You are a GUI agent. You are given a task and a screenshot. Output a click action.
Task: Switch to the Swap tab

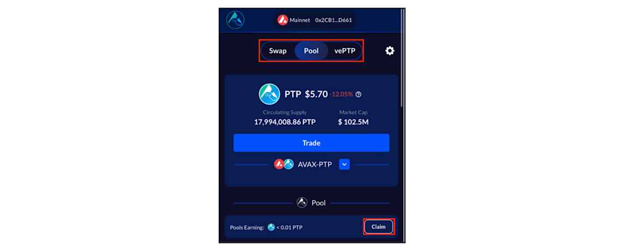pyautogui.click(x=278, y=51)
